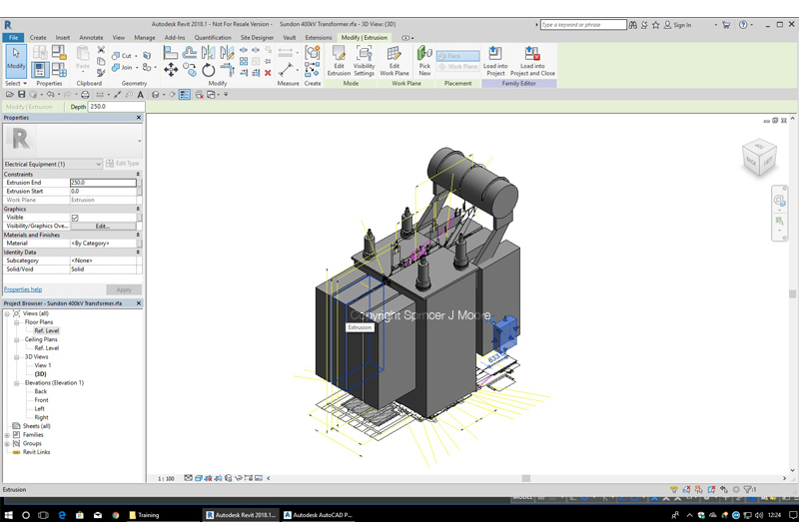This screenshot has height=532, width=799.
Task: Open Visibility Settings in the ribbon
Action: tap(365, 60)
